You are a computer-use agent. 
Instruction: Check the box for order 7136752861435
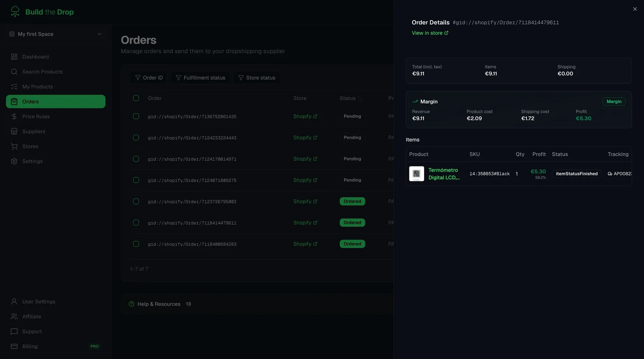(x=136, y=116)
